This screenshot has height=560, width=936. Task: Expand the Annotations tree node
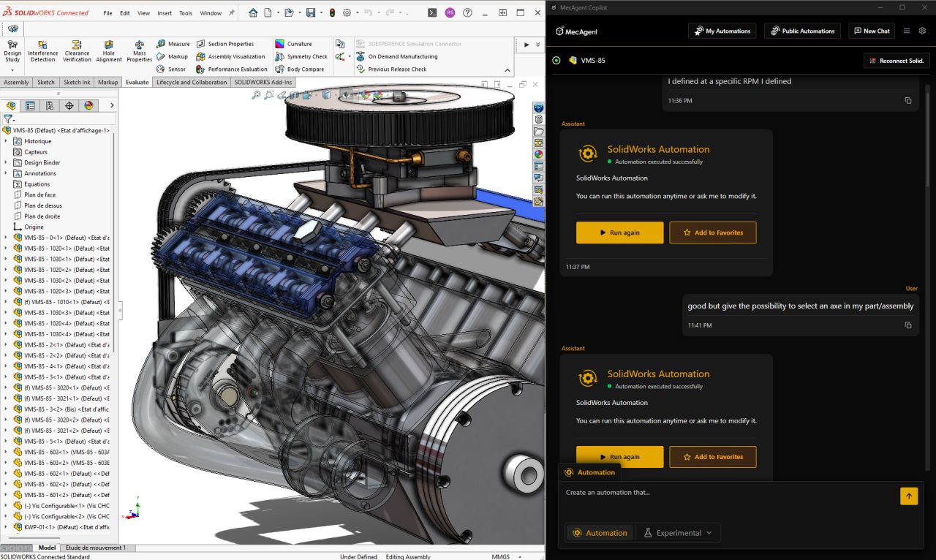pyautogui.click(x=6, y=173)
